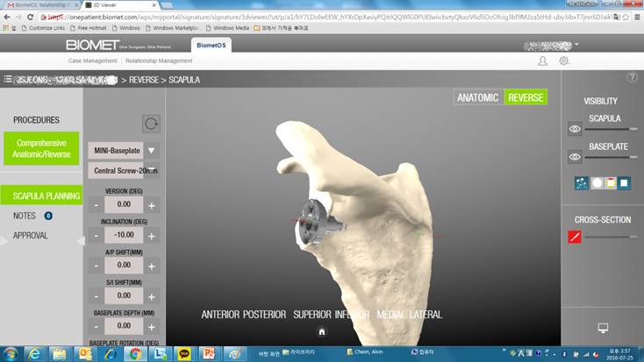Click SCAPULA in the breadcrumb

(184, 80)
